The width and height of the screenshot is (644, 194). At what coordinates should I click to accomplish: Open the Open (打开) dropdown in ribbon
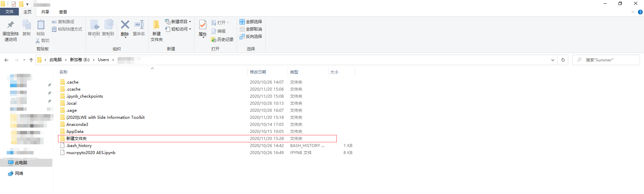pos(220,23)
